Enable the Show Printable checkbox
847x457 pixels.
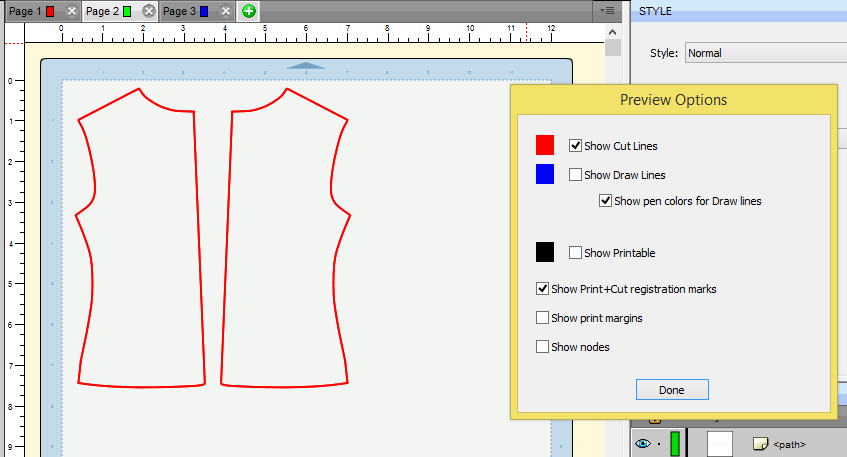coord(575,253)
